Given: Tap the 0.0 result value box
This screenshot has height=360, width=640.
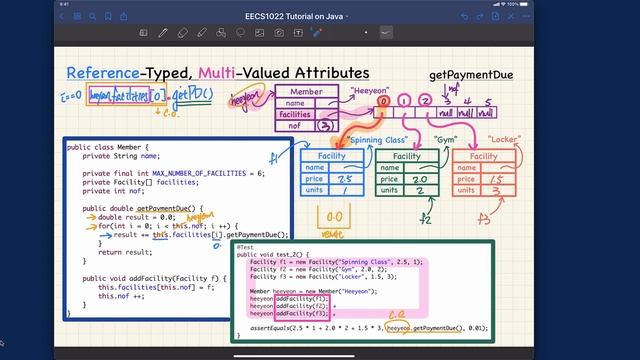Looking at the screenshot, I should point(334,217).
